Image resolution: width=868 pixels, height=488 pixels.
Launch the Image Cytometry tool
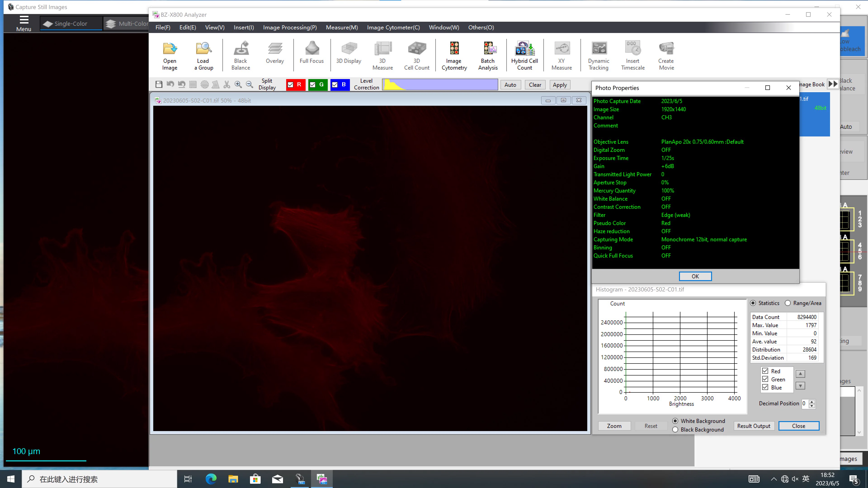[454, 56]
